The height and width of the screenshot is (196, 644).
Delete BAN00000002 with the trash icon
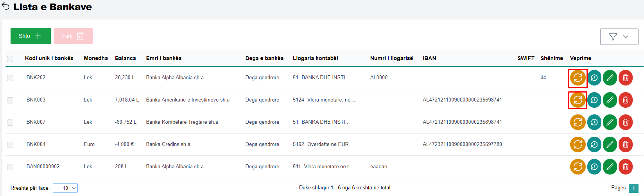pyautogui.click(x=625, y=167)
